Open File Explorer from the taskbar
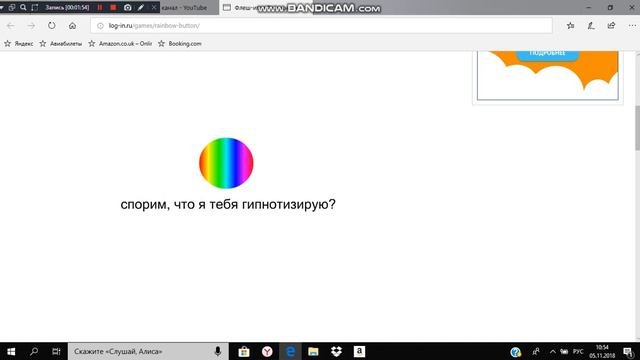The width and height of the screenshot is (640, 360). (313, 351)
